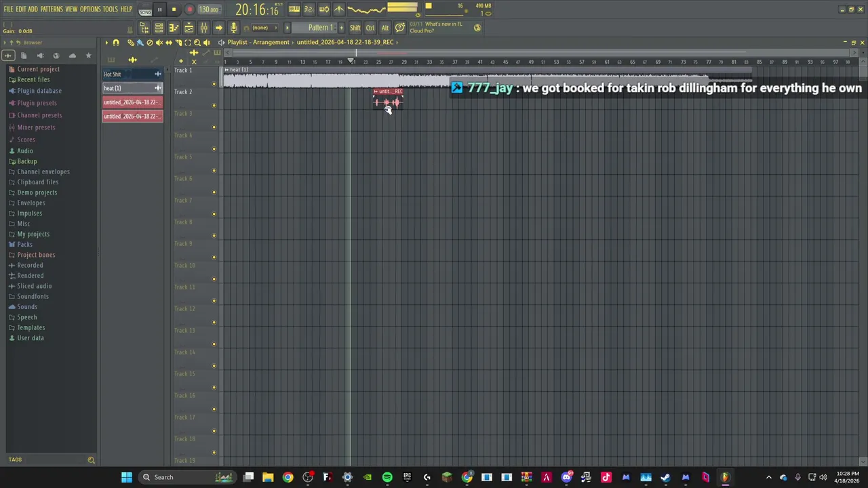The width and height of the screenshot is (868, 488).
Task: Select the Delete tool in Playlist
Action: point(150,43)
